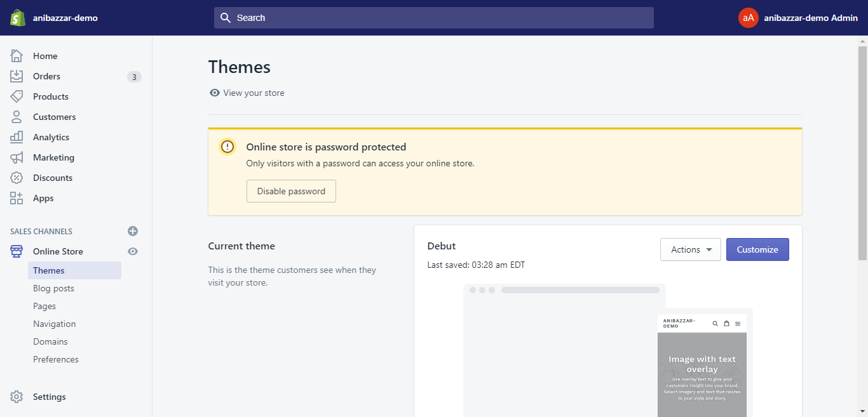Click the Customize theme button
The image size is (868, 417).
click(x=757, y=249)
